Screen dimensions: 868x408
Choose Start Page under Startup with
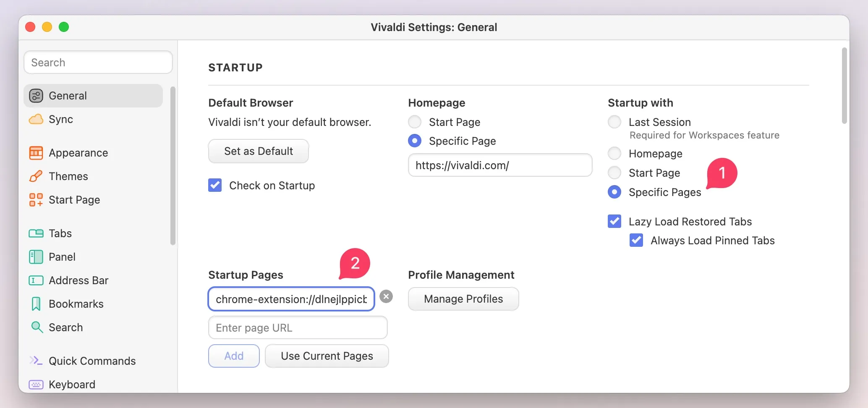[614, 173]
